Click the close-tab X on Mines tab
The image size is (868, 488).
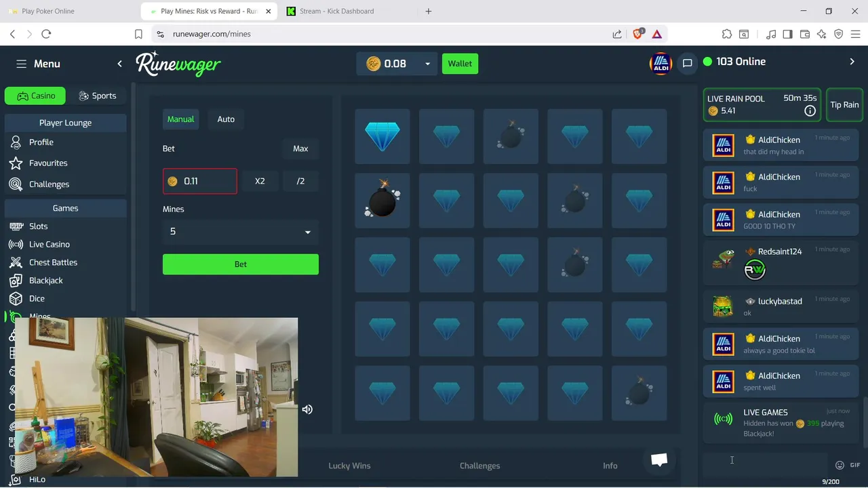pos(269,12)
